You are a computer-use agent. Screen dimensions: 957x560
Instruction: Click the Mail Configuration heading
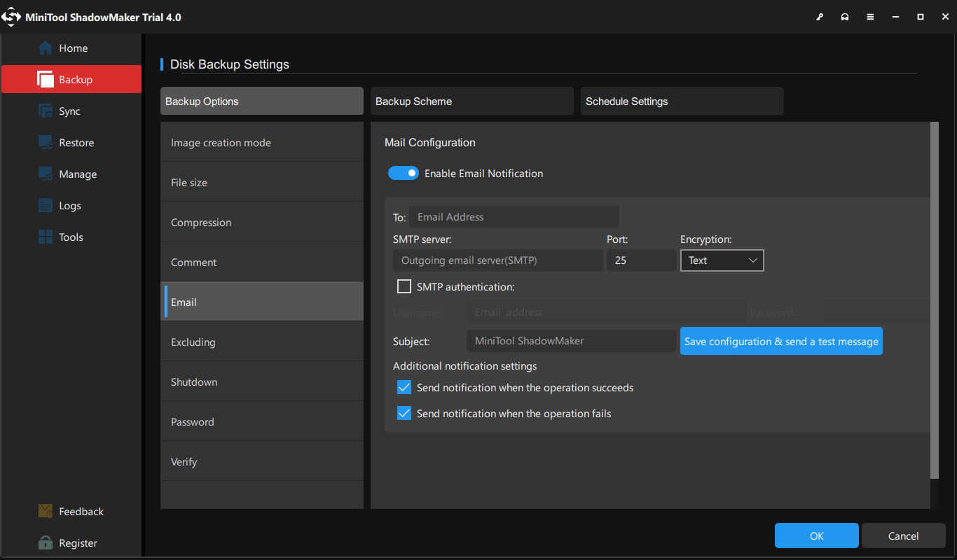coord(430,142)
